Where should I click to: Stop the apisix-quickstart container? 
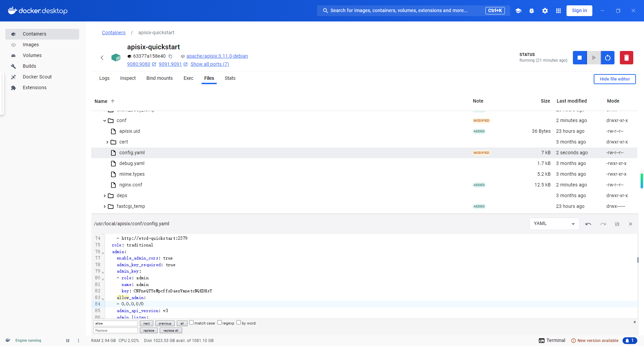click(580, 58)
